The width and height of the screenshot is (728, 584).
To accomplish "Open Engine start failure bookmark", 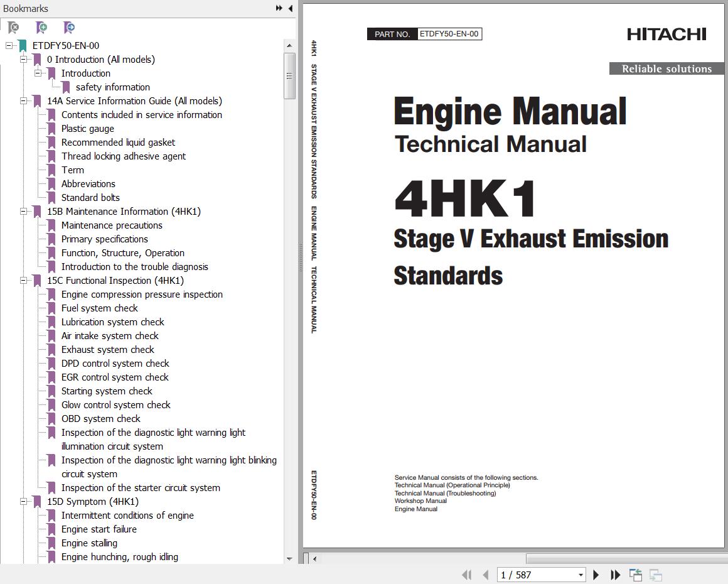I will click(99, 529).
